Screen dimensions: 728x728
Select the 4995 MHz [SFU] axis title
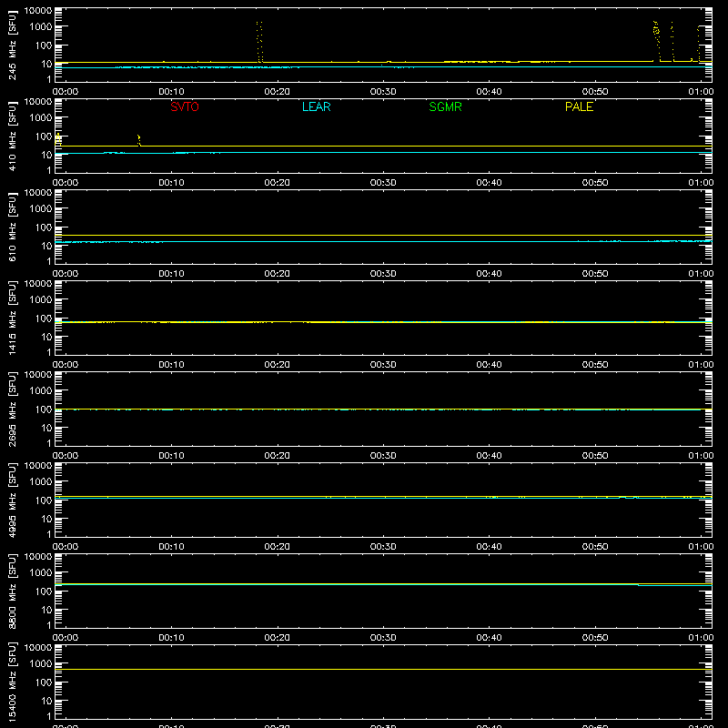pos(12,500)
